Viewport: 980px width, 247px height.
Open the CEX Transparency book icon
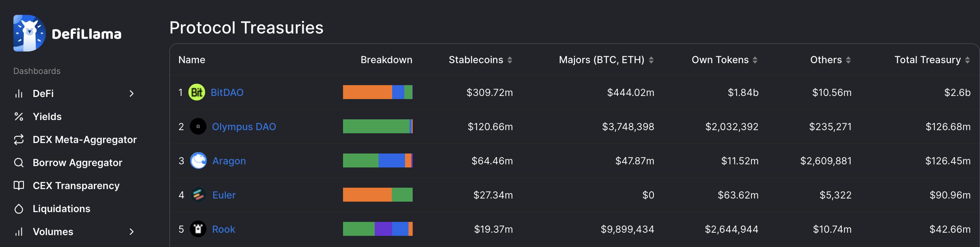coord(19,186)
